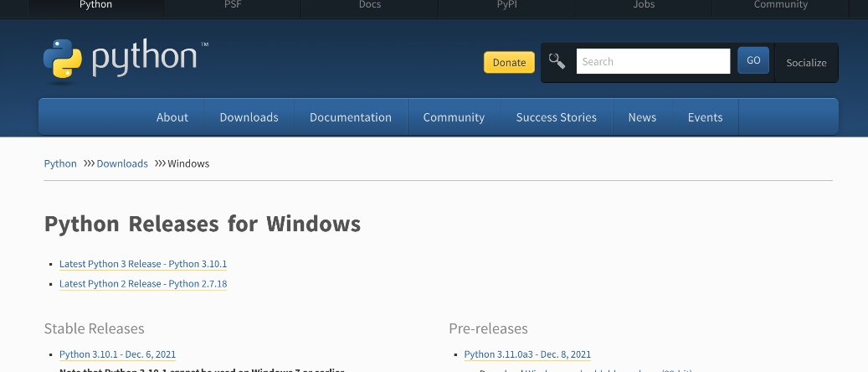Open Python 3.10.1 - Dec. 6, 2021 release
Screen dimensions: 868x372
click(x=118, y=354)
